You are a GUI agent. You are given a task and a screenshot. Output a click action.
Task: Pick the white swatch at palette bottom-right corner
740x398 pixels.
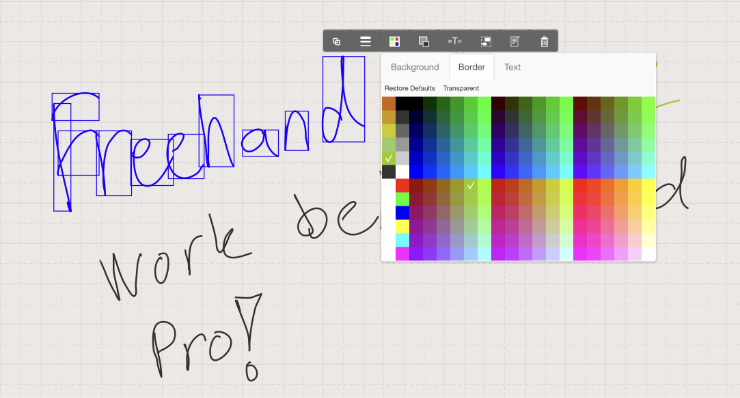(x=648, y=254)
